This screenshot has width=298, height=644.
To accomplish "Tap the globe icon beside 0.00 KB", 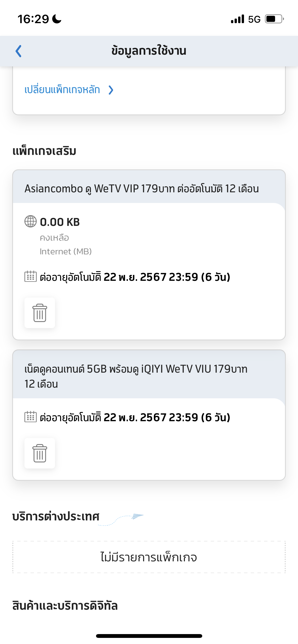I will coord(31,221).
